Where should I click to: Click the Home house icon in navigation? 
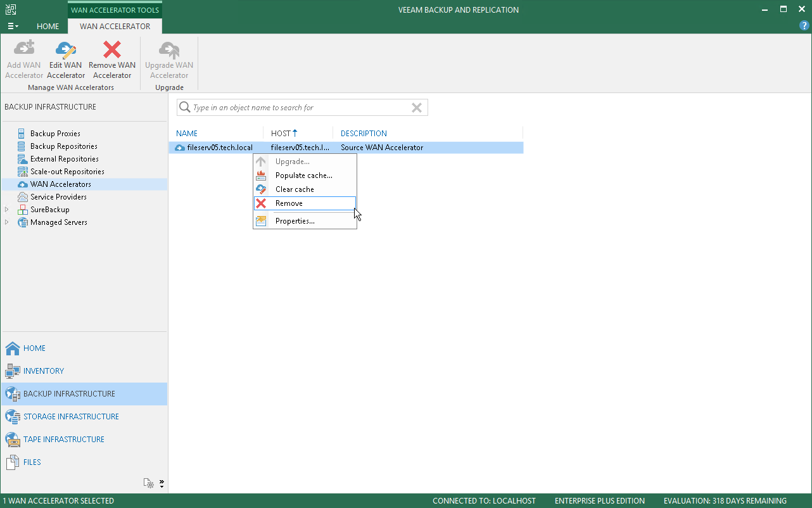point(13,348)
